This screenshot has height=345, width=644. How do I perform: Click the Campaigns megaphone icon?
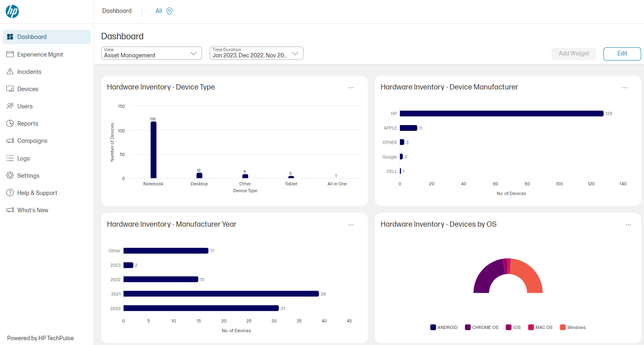point(10,141)
